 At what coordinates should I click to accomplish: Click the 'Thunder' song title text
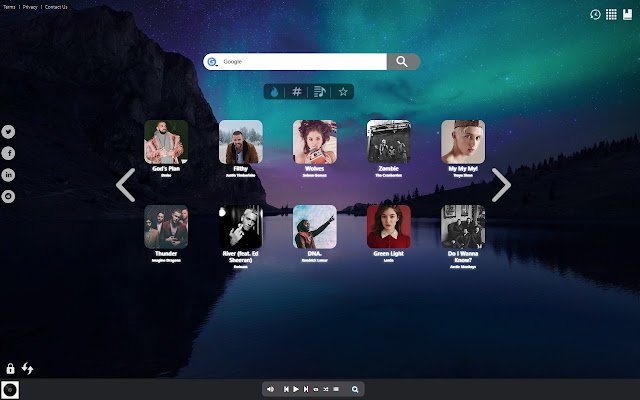(x=166, y=253)
